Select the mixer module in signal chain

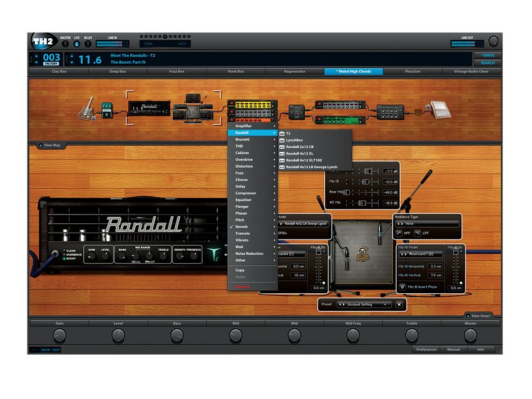coord(390,112)
